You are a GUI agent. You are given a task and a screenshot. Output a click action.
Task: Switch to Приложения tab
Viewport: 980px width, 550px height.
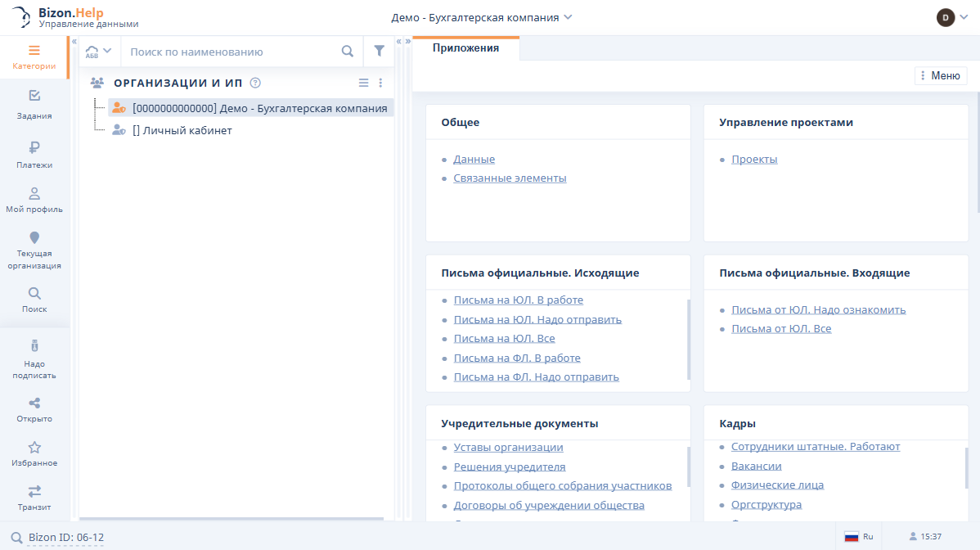pos(465,48)
